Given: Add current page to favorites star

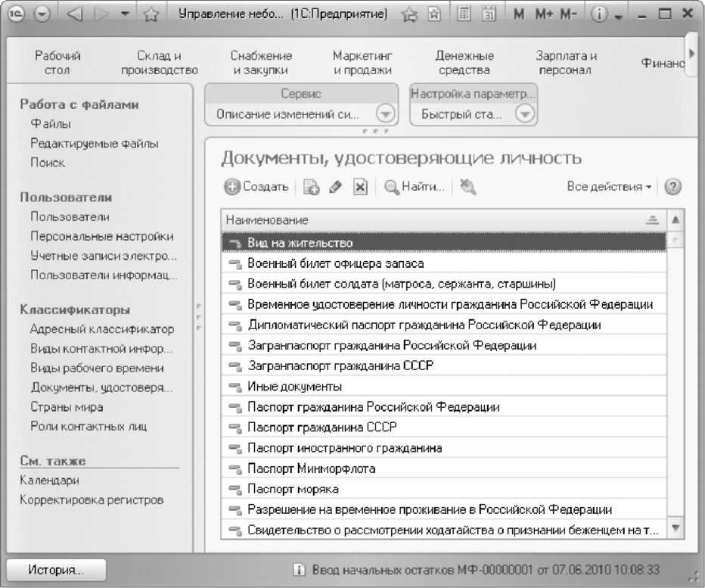Looking at the screenshot, I should pyautogui.click(x=409, y=15).
